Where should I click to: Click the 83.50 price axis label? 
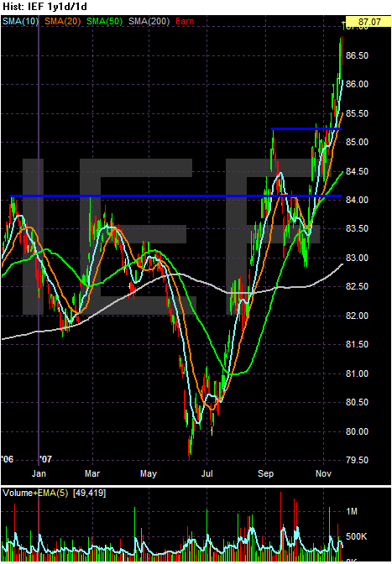357,229
